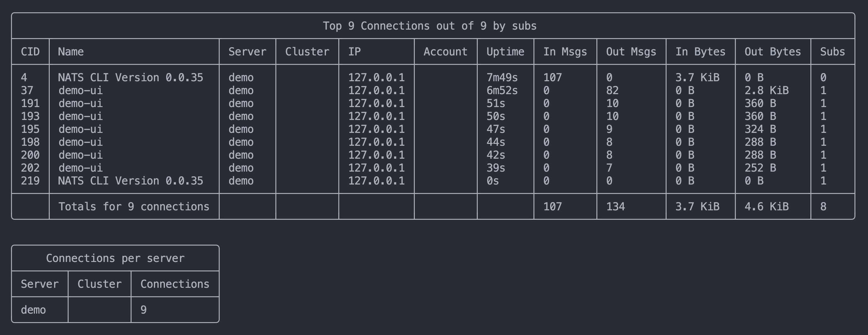Select the Connections per server table title
The image size is (868, 335).
(x=115, y=258)
